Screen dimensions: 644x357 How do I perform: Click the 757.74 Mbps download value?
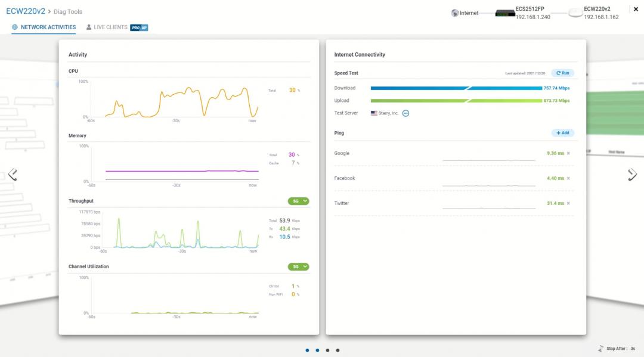click(556, 88)
